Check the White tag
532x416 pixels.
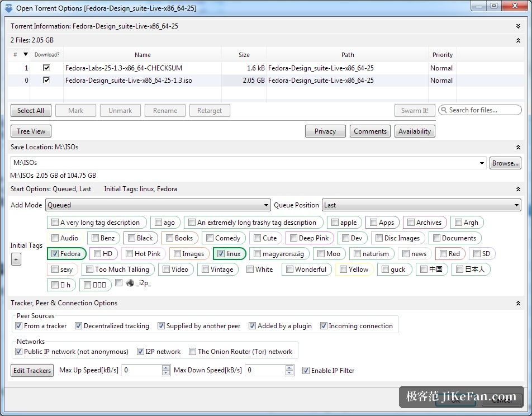250,270
